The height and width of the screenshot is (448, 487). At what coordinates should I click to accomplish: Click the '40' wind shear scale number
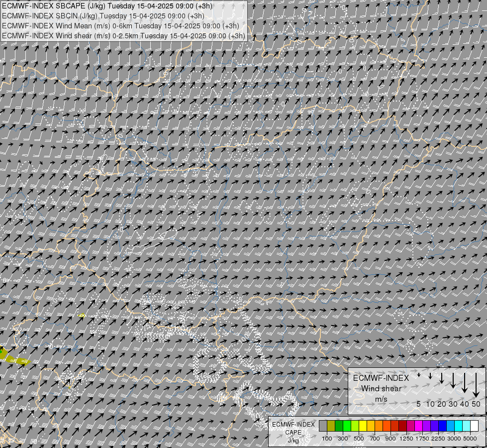pos(465,404)
